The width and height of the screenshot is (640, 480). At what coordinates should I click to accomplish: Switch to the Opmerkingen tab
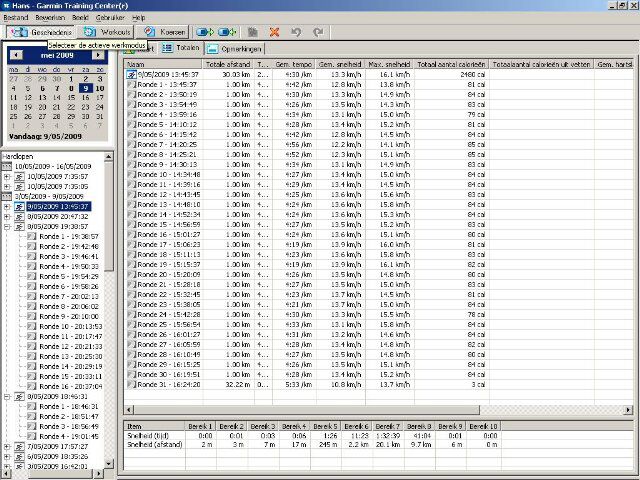[x=241, y=48]
